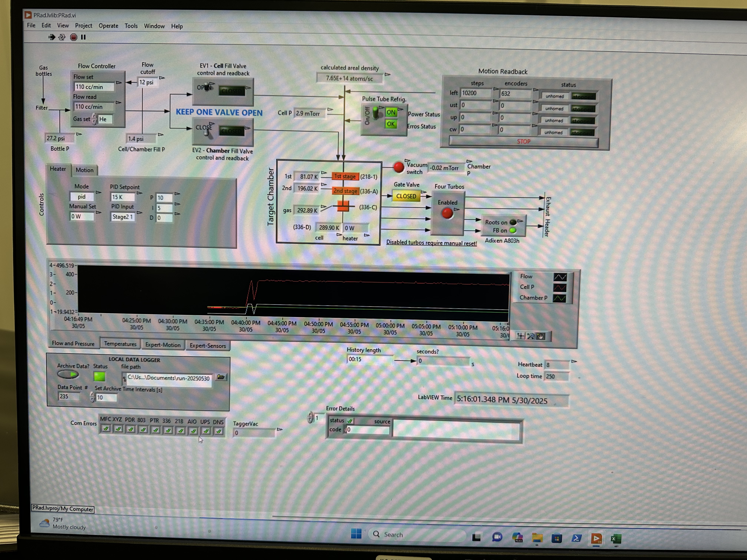
Task: Toggle the Pulse Tube Refrig. On/Off switch
Action: tap(376, 113)
